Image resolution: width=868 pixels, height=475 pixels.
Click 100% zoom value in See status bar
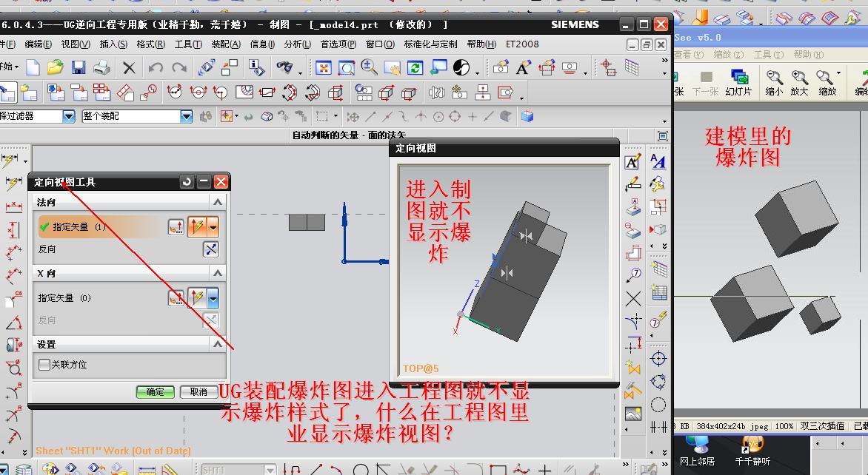point(784,425)
